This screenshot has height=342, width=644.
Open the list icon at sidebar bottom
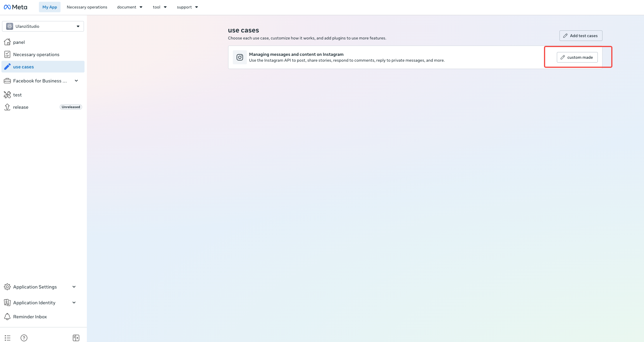[x=8, y=338]
